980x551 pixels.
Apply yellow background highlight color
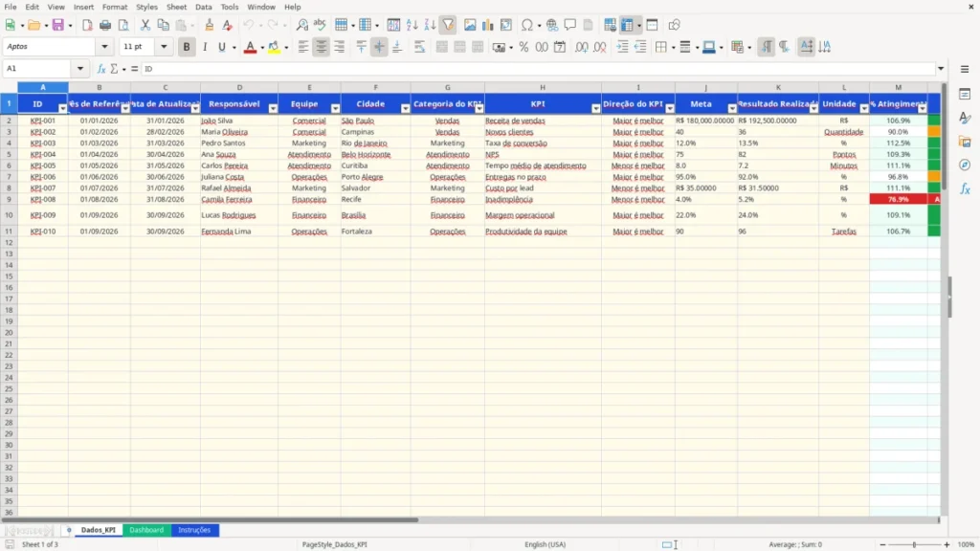tap(274, 47)
